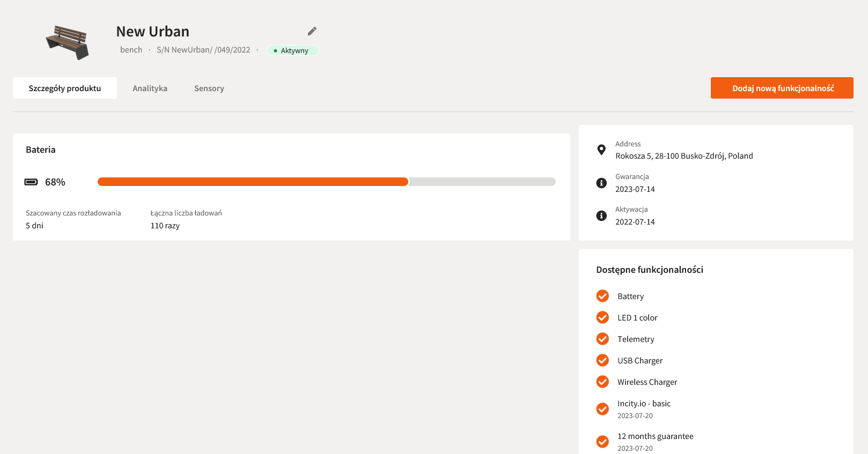
Task: Click the info icon beside Gwarancja
Action: pos(601,183)
